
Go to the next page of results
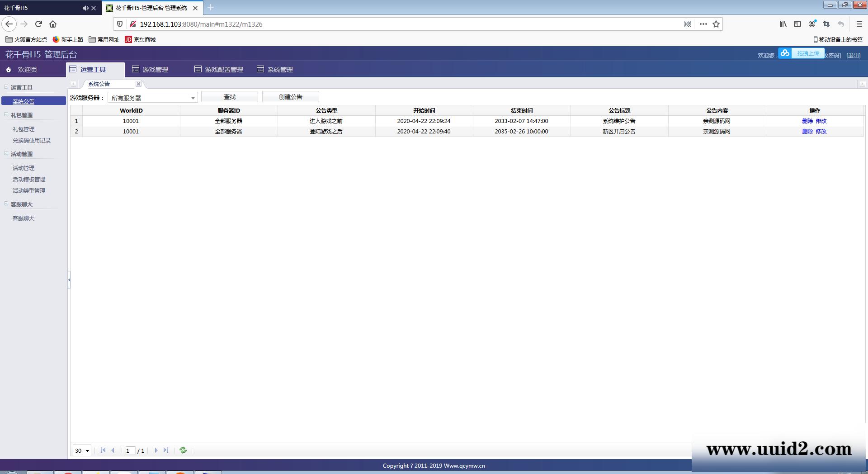156,450
